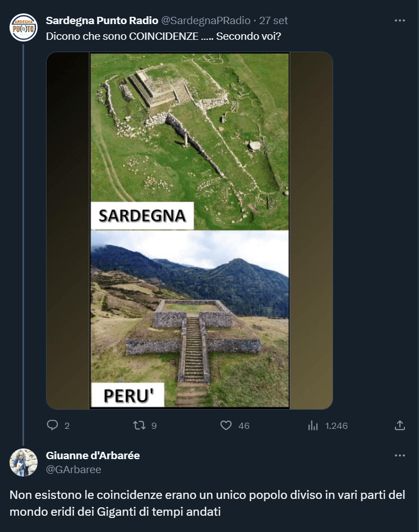Viewport: 419px width, 532px height.
Task: Share the tweet using the upload arrow icon
Action: point(400,425)
